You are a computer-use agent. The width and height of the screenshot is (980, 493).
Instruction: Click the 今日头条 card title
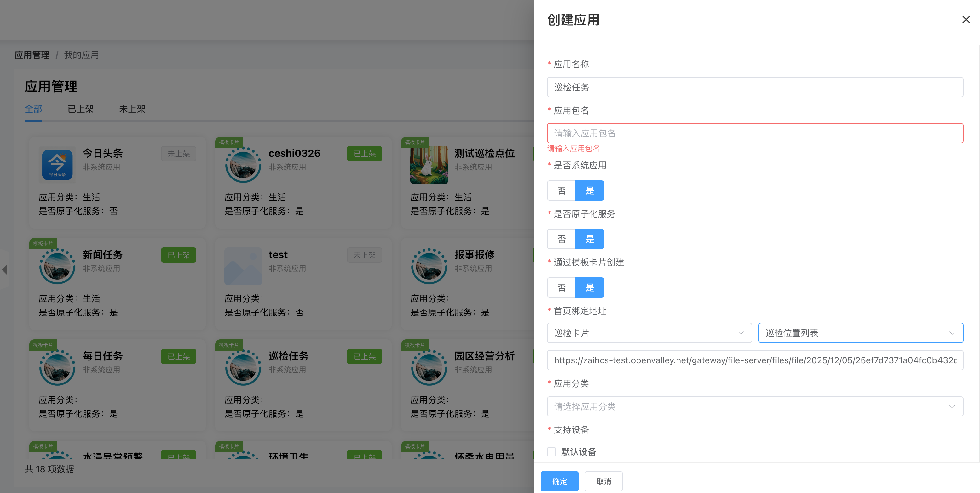103,153
